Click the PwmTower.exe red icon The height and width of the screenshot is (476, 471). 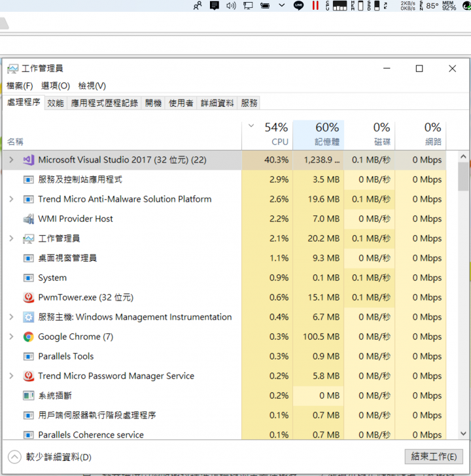pos(29,297)
